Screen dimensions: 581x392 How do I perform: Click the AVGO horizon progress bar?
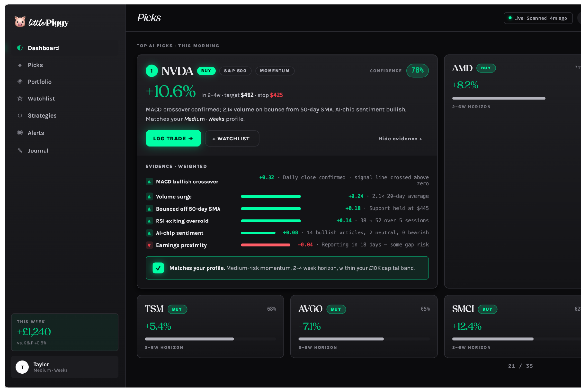(x=364, y=339)
